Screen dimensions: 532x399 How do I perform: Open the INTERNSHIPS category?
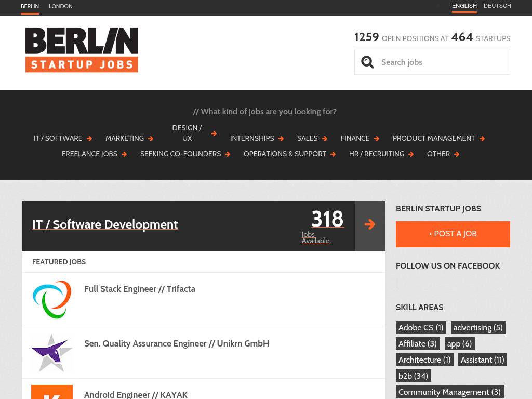pyautogui.click(x=252, y=138)
